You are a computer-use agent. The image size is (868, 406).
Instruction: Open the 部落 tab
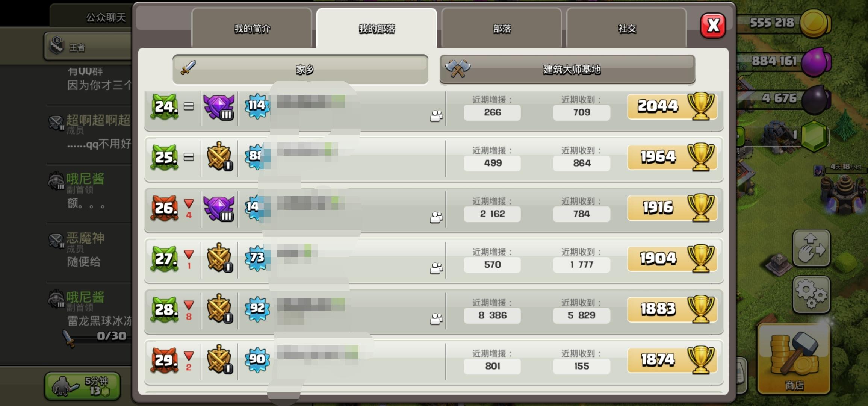[502, 28]
